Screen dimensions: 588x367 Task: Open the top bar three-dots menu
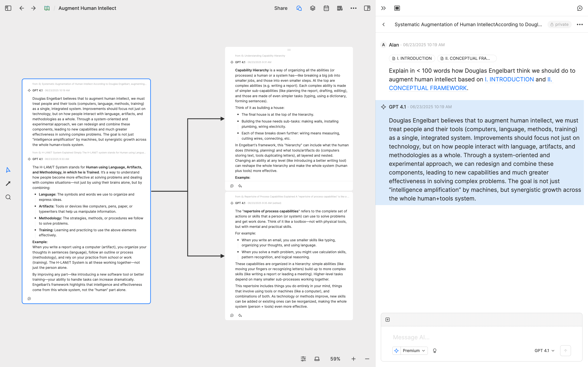point(353,8)
